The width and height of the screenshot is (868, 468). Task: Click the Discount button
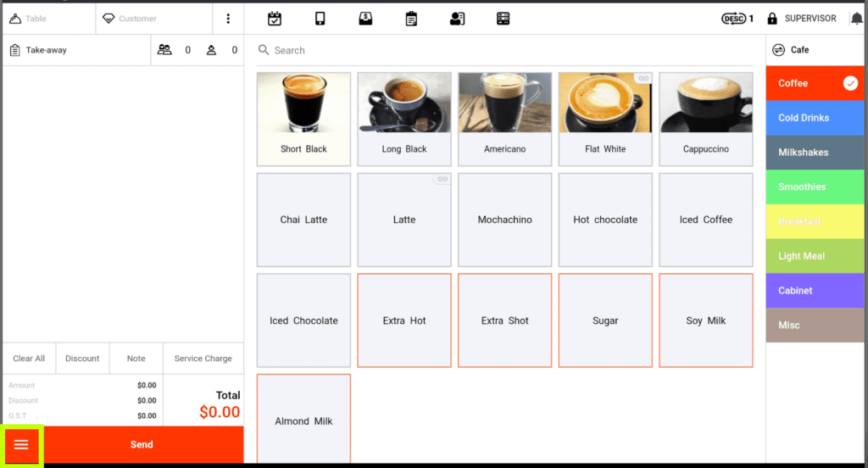pyautogui.click(x=82, y=359)
